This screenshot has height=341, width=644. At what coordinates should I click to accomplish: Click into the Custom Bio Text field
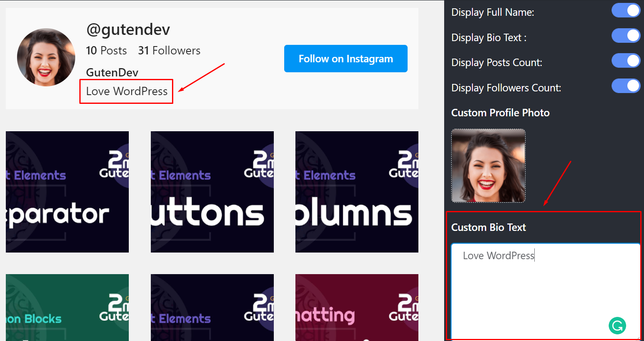tap(546, 291)
